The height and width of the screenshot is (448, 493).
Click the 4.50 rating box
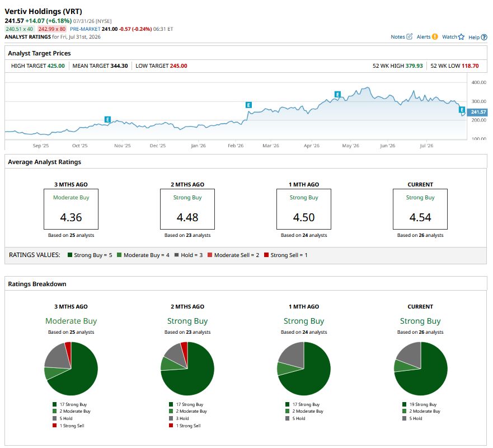(x=304, y=209)
